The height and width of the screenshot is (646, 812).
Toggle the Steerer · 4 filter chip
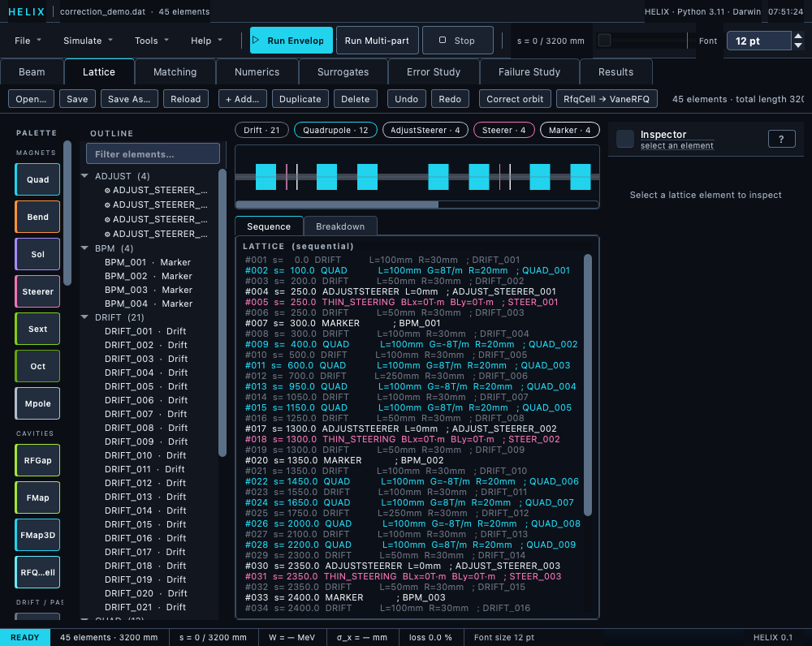pyautogui.click(x=503, y=130)
